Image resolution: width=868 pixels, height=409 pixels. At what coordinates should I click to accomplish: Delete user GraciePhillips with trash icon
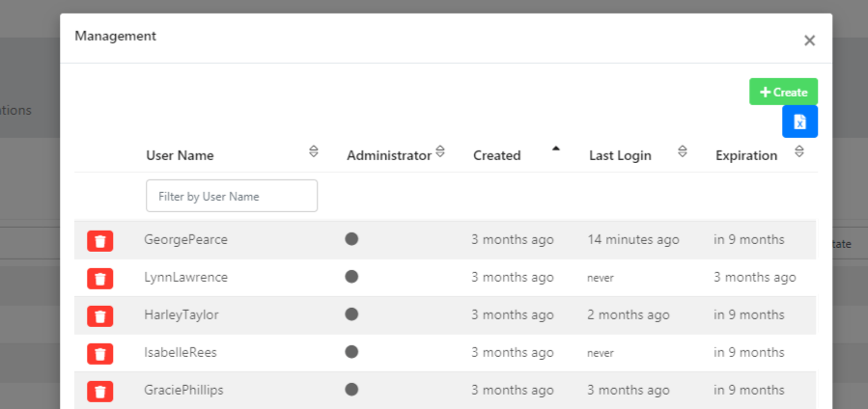click(x=99, y=392)
